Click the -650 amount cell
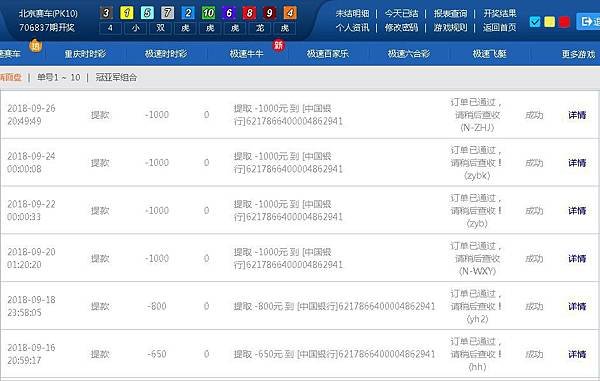The image size is (600, 381). [157, 354]
